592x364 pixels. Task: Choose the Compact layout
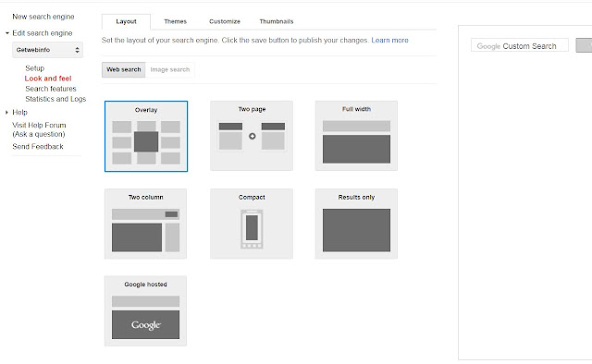click(252, 224)
